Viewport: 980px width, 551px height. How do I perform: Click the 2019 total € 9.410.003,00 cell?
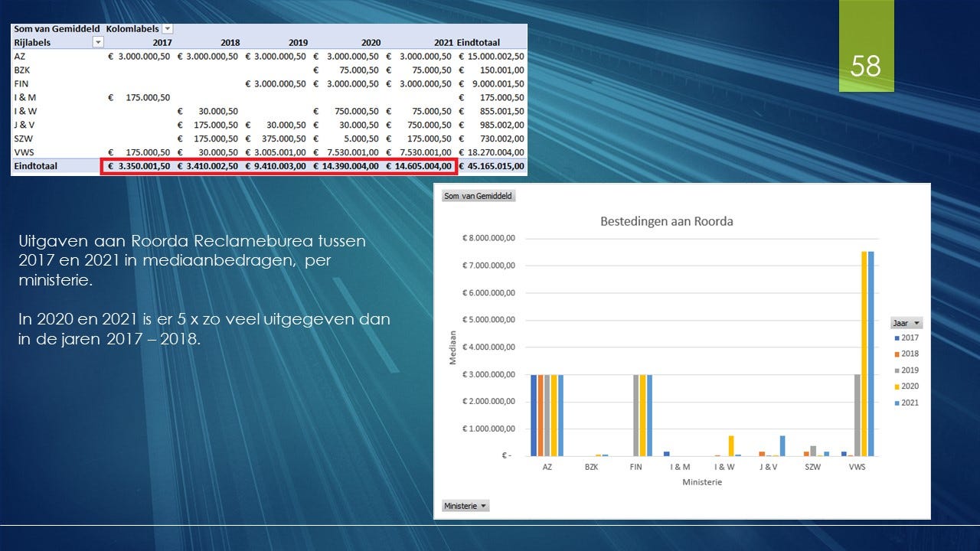(x=275, y=166)
